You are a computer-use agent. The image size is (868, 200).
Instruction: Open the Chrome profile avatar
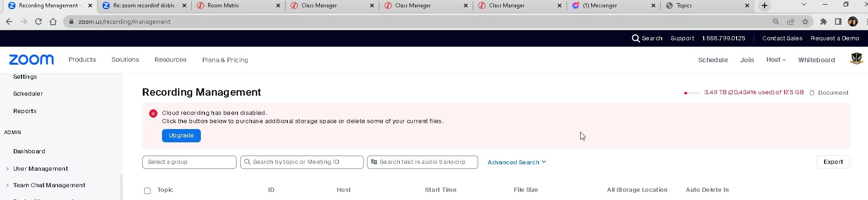[853, 22]
